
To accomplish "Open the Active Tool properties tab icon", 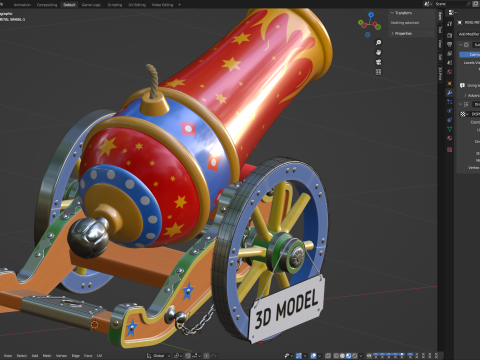I will point(449,24).
